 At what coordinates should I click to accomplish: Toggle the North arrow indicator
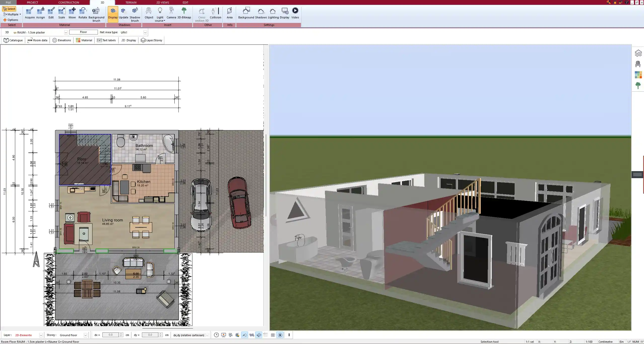coord(280,335)
